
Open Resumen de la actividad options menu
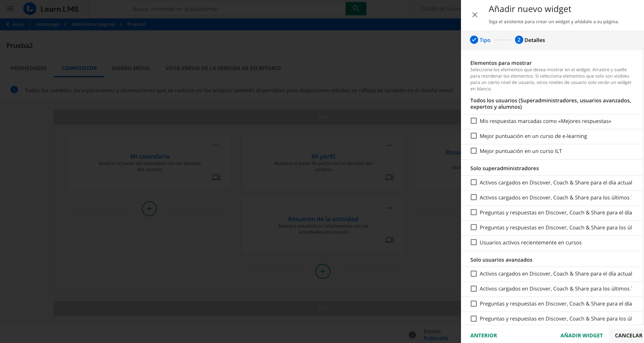(389, 208)
